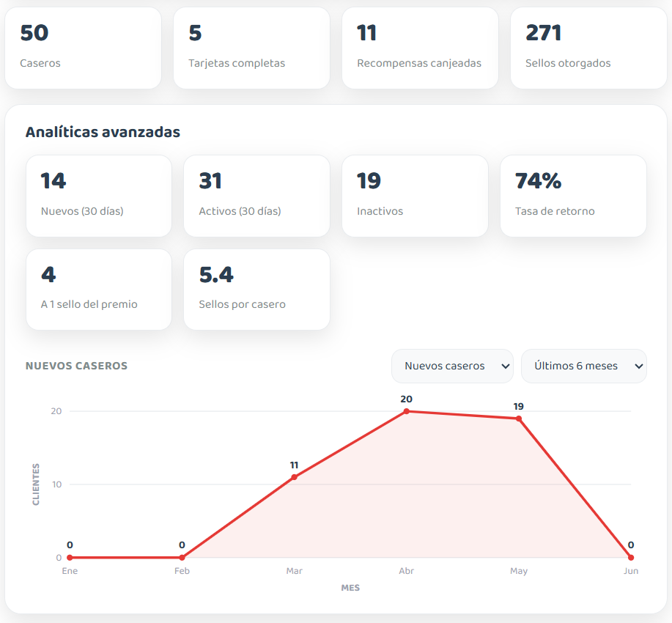Click the 74% value text

coord(538,180)
